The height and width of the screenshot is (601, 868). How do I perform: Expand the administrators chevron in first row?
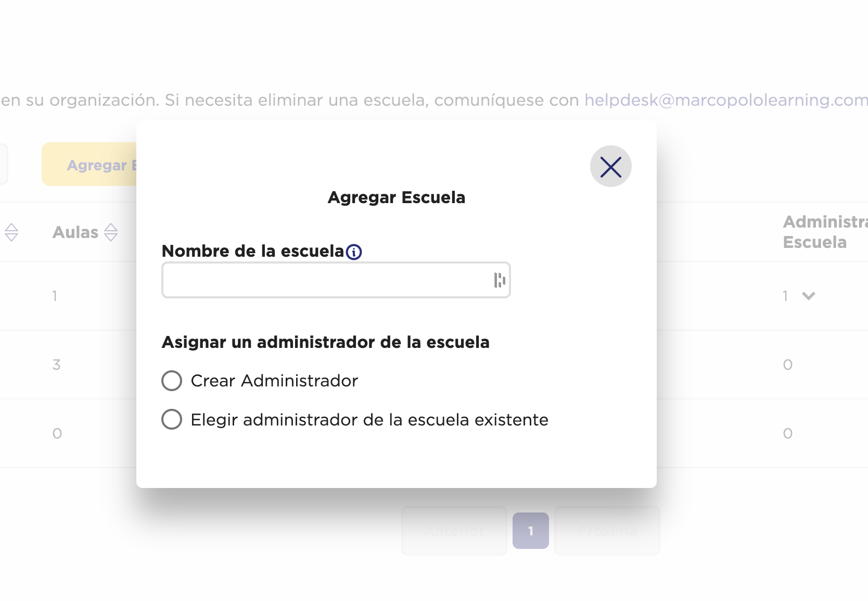click(x=809, y=296)
